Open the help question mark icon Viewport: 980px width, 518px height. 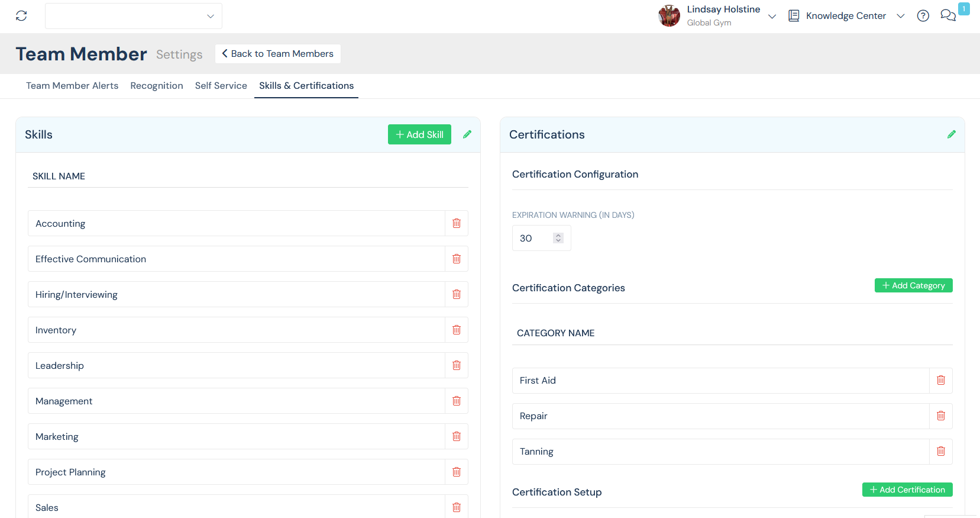[923, 16]
